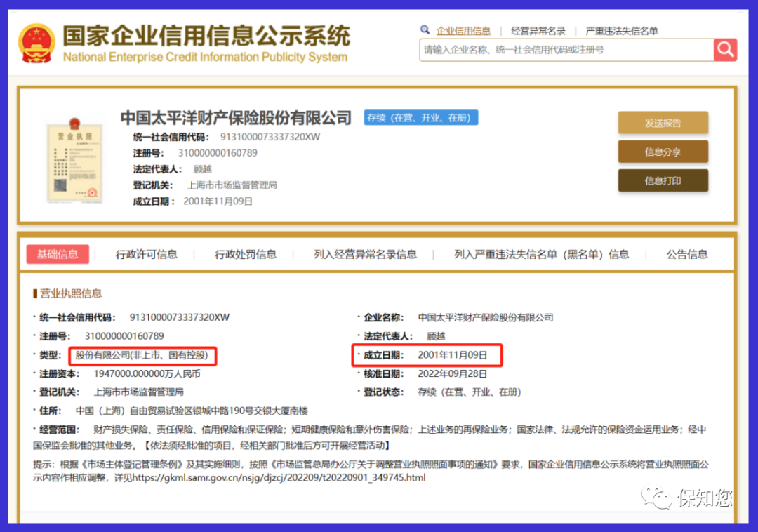Click the license-info 法定代表人 value 顾越

pyautogui.click(x=436, y=336)
